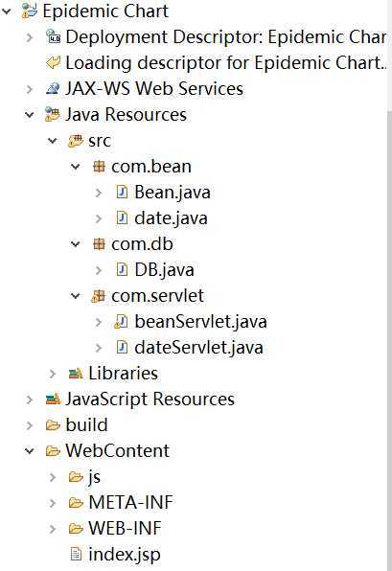Image resolution: width=392 pixels, height=571 pixels.
Task: Collapse the WebContent folder
Action: click(30, 451)
